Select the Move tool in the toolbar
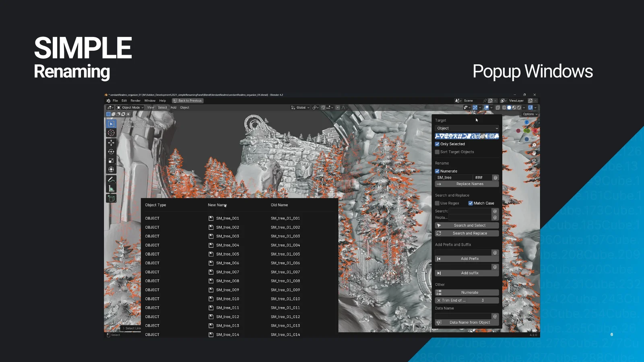Screen dimensions: 644x362 pyautogui.click(x=111, y=142)
